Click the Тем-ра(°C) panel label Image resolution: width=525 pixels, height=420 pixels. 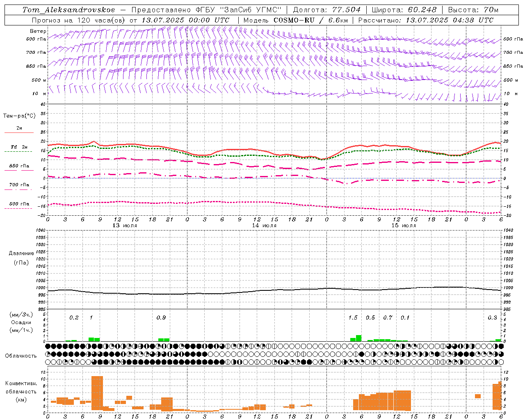click(x=19, y=116)
